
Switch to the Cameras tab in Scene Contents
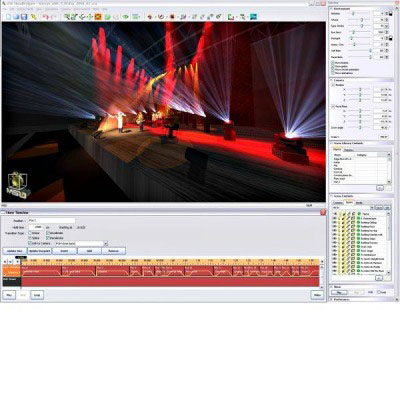pyautogui.click(x=338, y=203)
